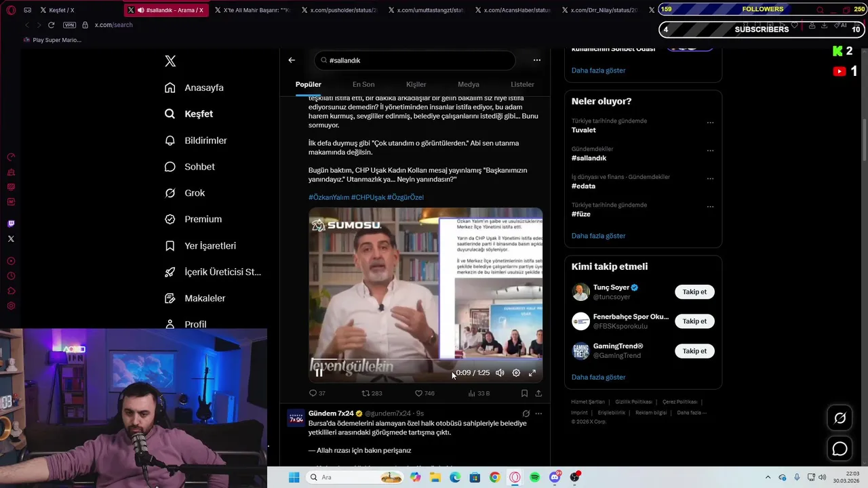
Task: Open floating Grok button at bottom right
Action: [840, 418]
